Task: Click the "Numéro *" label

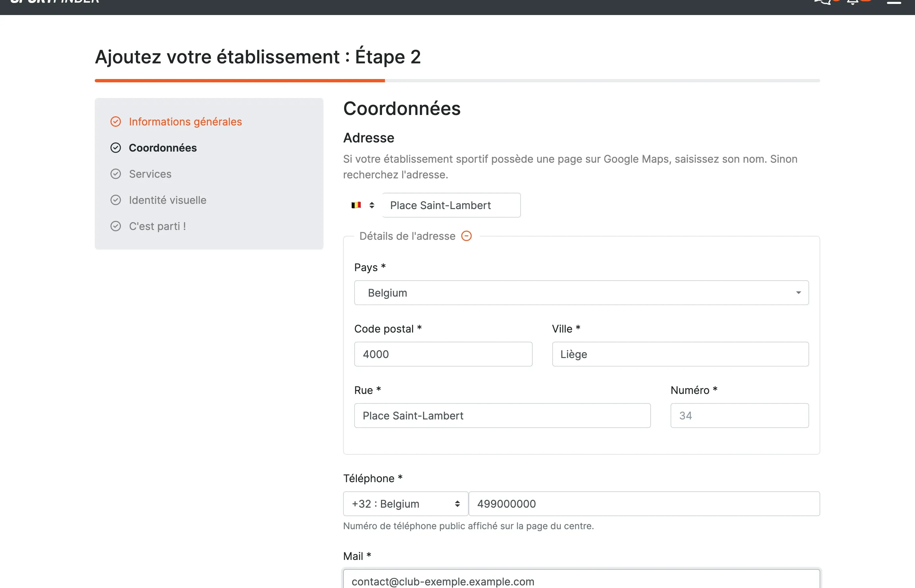Action: pyautogui.click(x=694, y=390)
